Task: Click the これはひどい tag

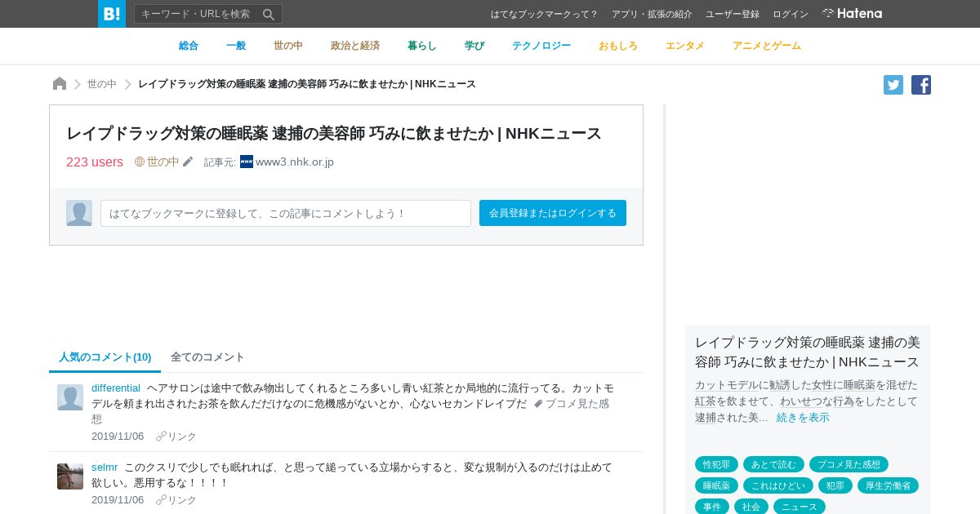Action: point(778,485)
